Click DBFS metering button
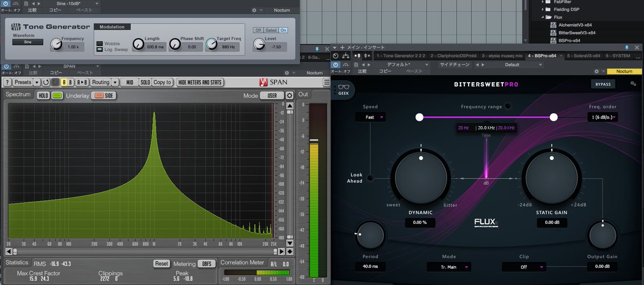This screenshot has width=644, height=285. point(206,264)
